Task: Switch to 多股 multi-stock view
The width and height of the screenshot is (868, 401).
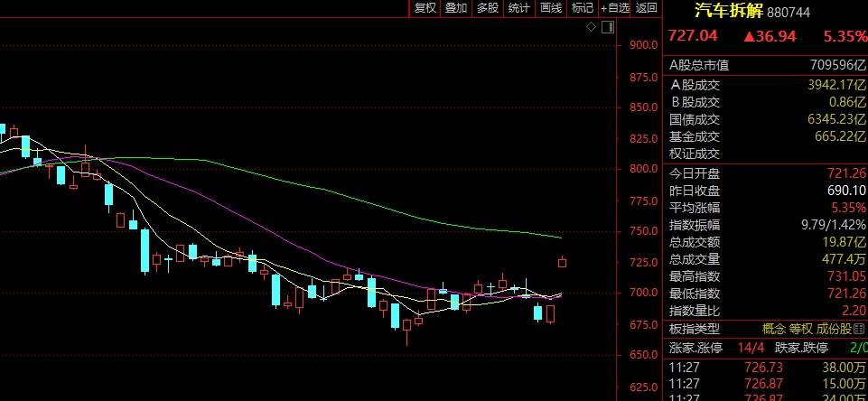Action: pyautogui.click(x=488, y=8)
